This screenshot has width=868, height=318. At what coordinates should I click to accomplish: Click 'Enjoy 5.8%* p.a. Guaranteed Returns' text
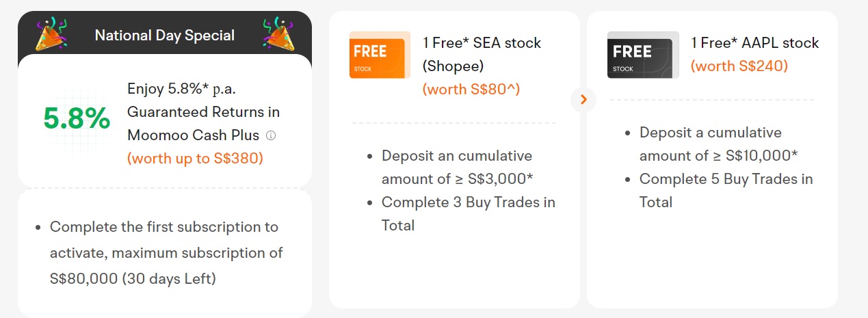pyautogui.click(x=204, y=101)
